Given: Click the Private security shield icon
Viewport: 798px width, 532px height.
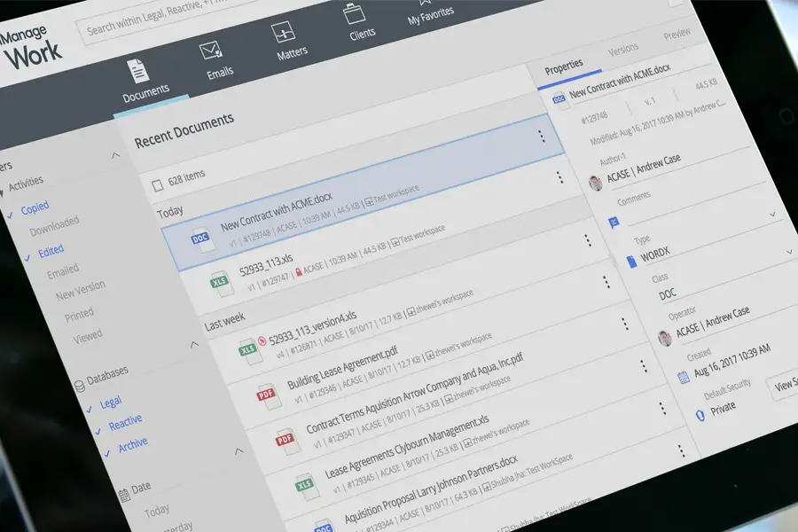Looking at the screenshot, I should point(700,416).
